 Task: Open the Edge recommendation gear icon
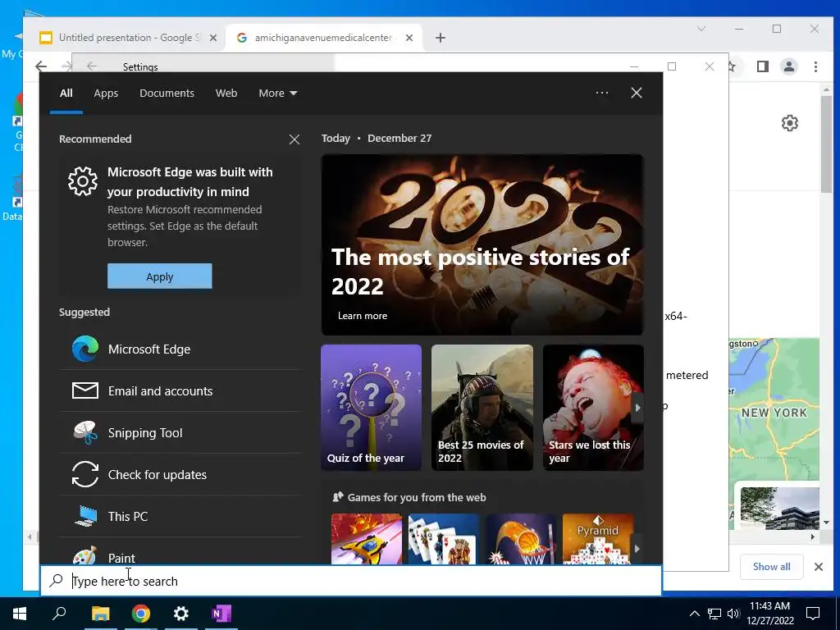(x=83, y=181)
